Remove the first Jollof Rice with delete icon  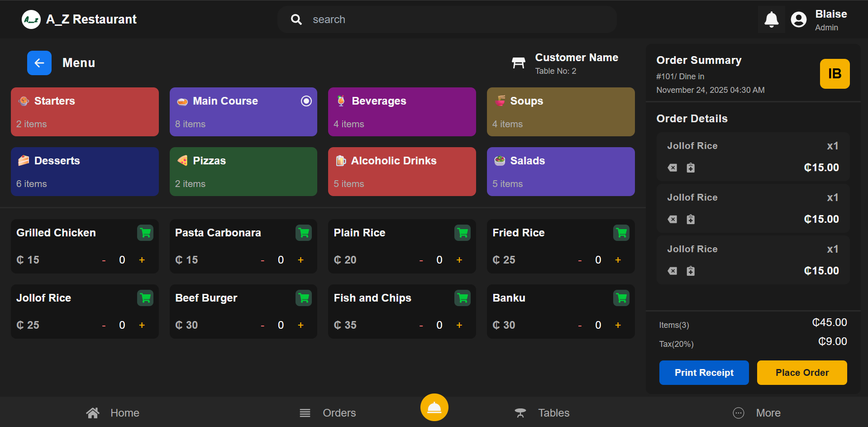[672, 168]
